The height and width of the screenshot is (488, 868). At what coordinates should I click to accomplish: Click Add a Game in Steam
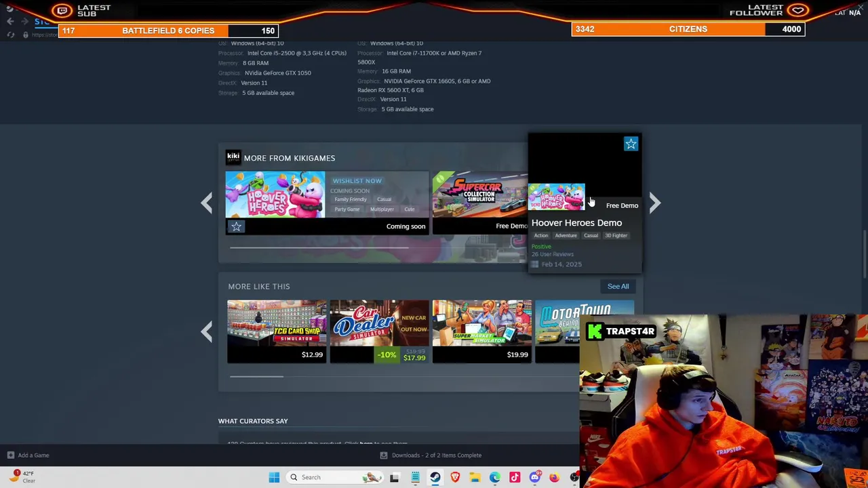(28, 455)
